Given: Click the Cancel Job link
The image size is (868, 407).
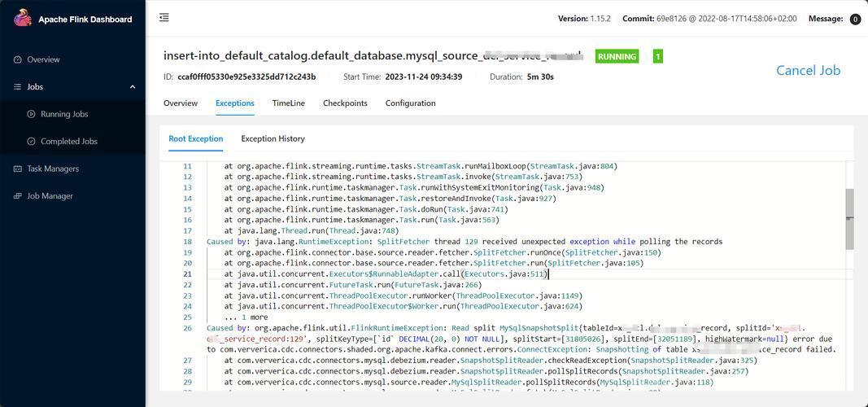Looking at the screenshot, I should coord(809,70).
